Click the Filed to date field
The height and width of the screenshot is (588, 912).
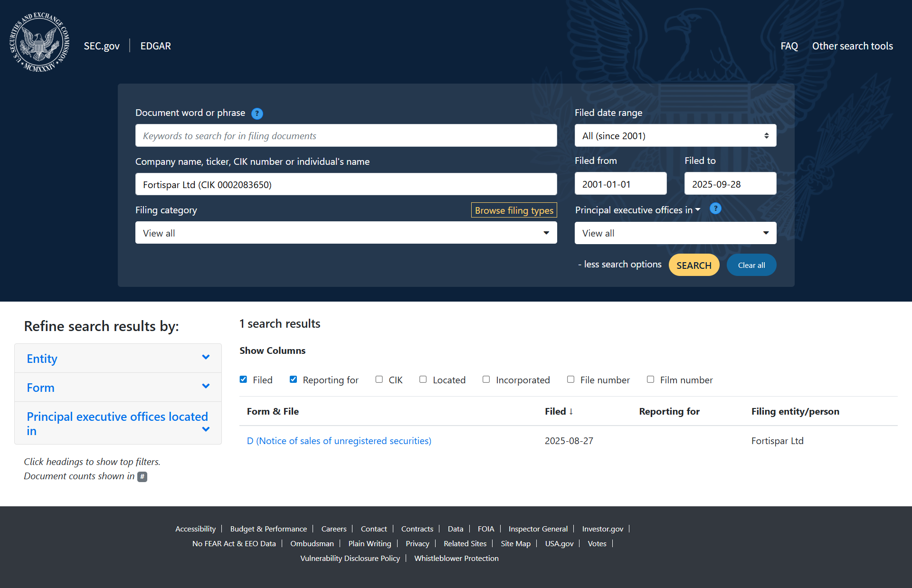tap(730, 184)
